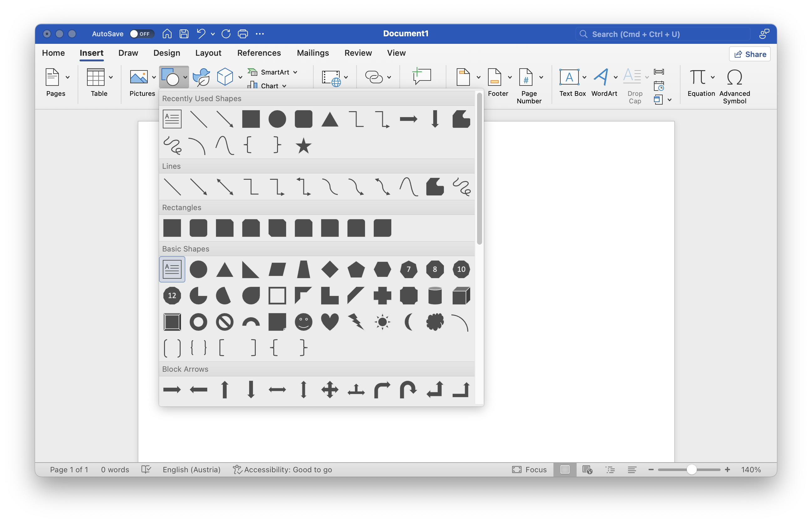
Task: Expand the Equation dropdown arrow
Action: (x=712, y=77)
